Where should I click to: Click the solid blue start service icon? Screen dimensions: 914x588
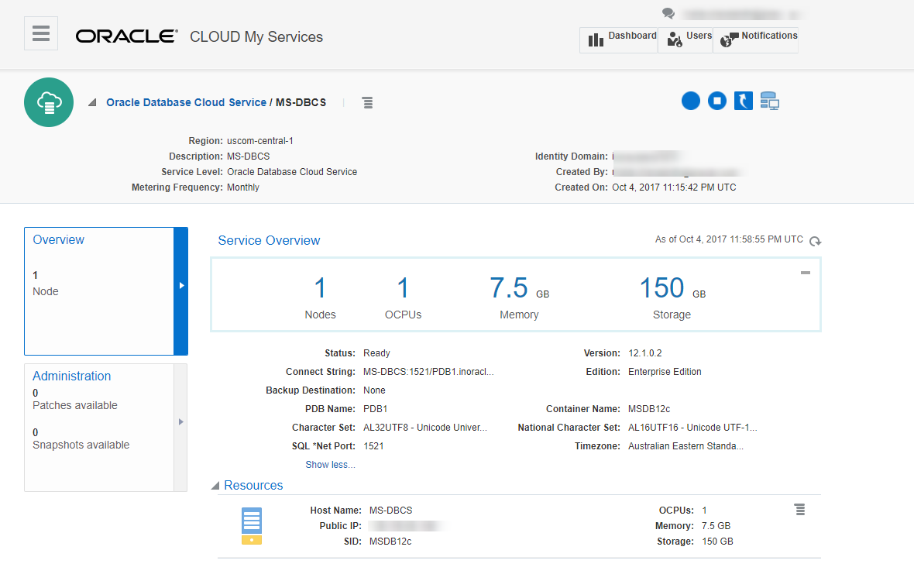pyautogui.click(x=691, y=101)
